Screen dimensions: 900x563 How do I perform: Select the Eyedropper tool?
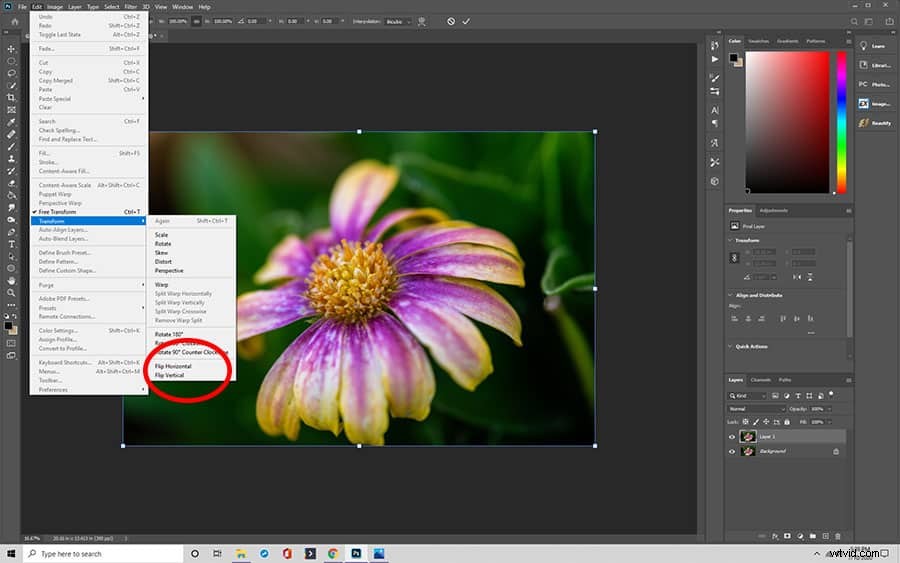(11, 122)
